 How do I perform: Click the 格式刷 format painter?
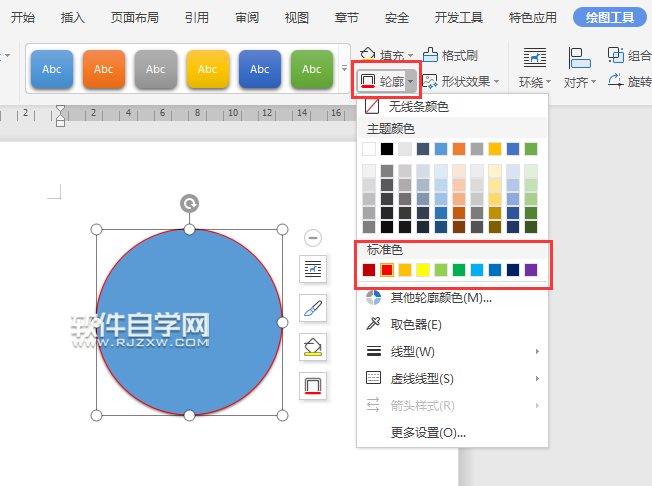(x=450, y=55)
